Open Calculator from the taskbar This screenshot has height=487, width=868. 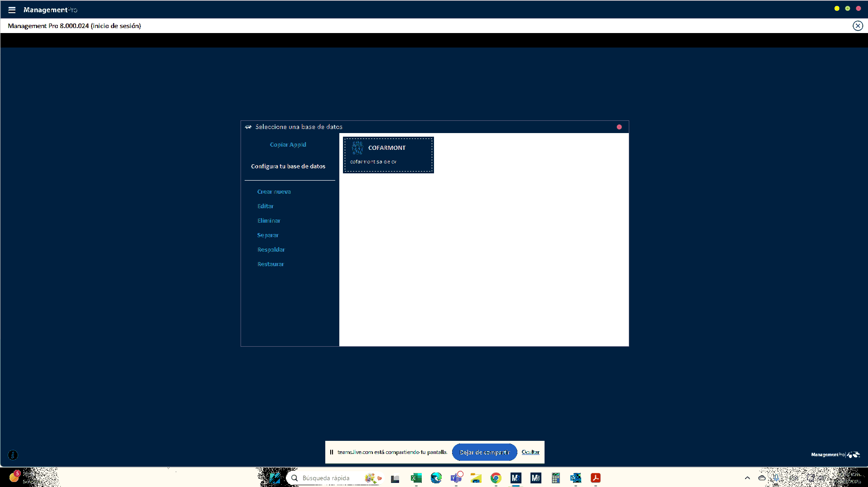(x=555, y=478)
